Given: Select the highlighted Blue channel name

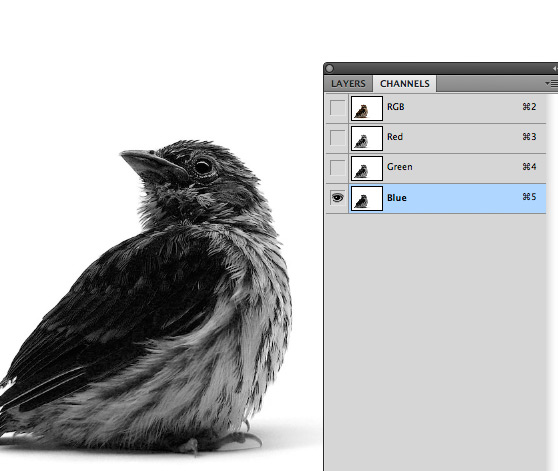Looking at the screenshot, I should (397, 198).
